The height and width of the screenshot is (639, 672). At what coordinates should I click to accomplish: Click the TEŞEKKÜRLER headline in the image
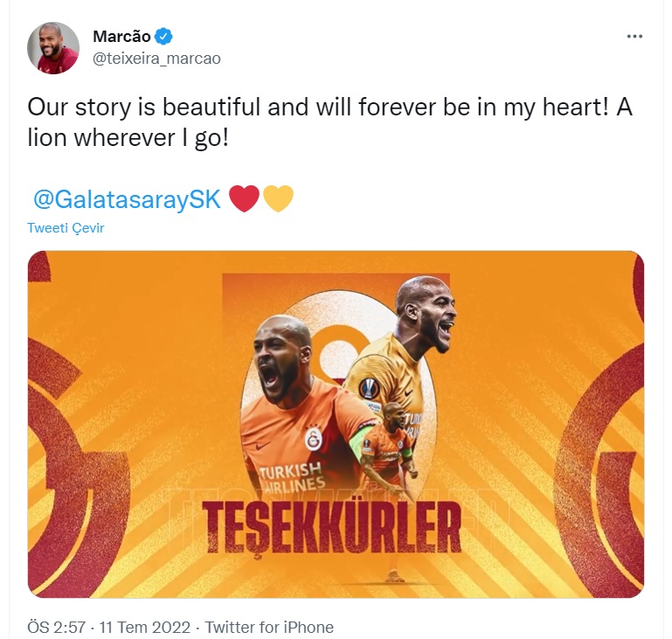click(x=331, y=527)
